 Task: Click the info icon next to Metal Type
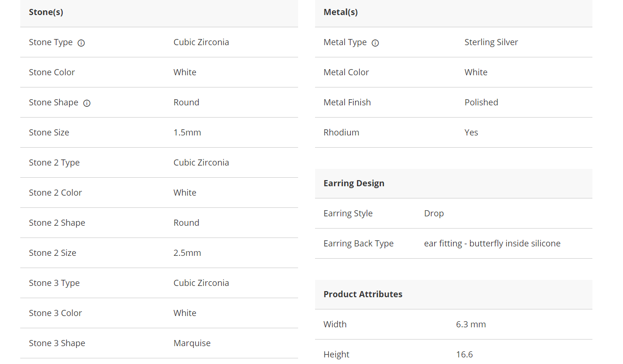pos(375,43)
